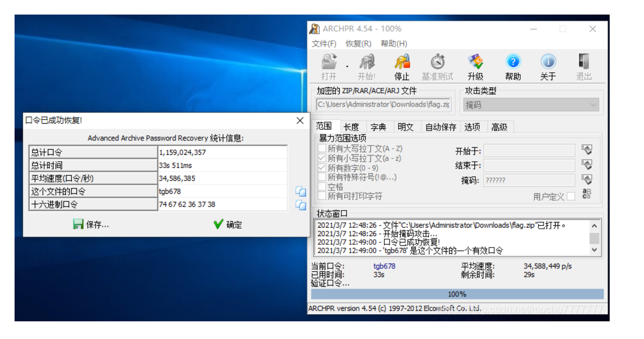Toggle 所有小写拉丁文(a - z) checkbox
This screenshot has width=644, height=339.
coord(322,158)
